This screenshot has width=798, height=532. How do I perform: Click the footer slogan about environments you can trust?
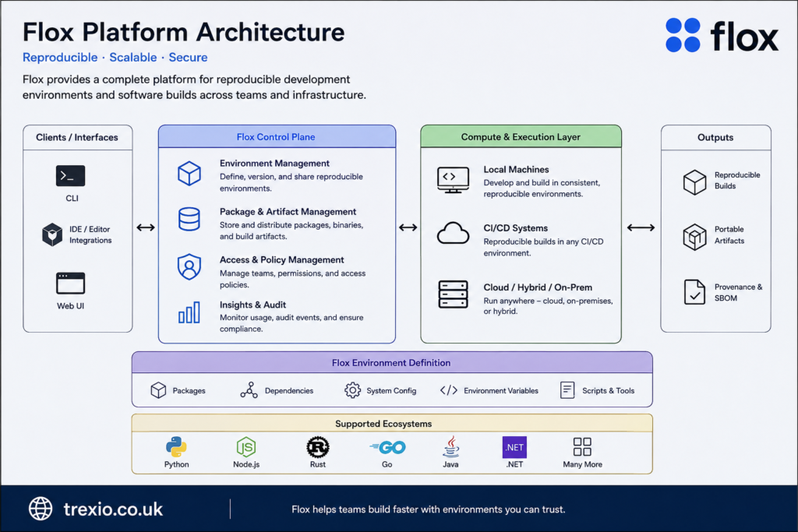428,509
